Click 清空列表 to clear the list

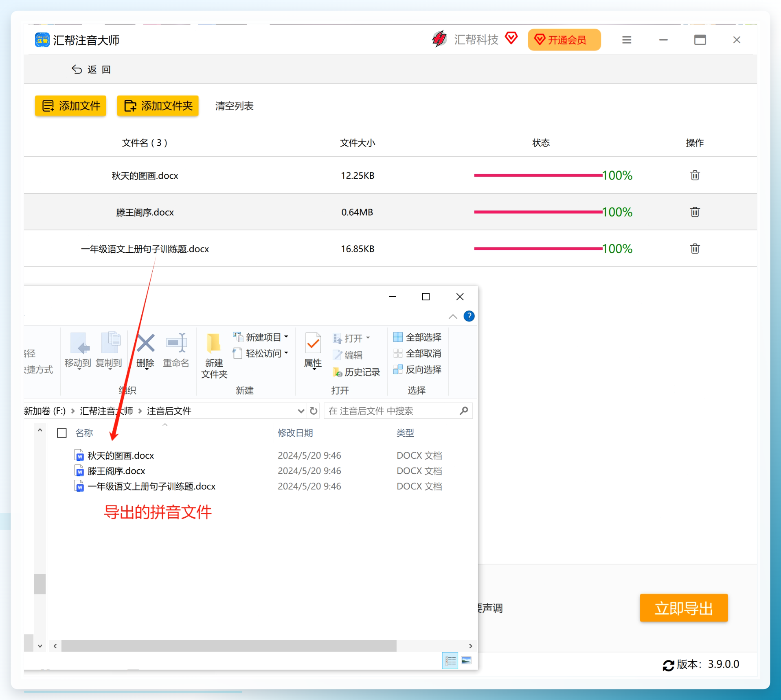pos(234,106)
